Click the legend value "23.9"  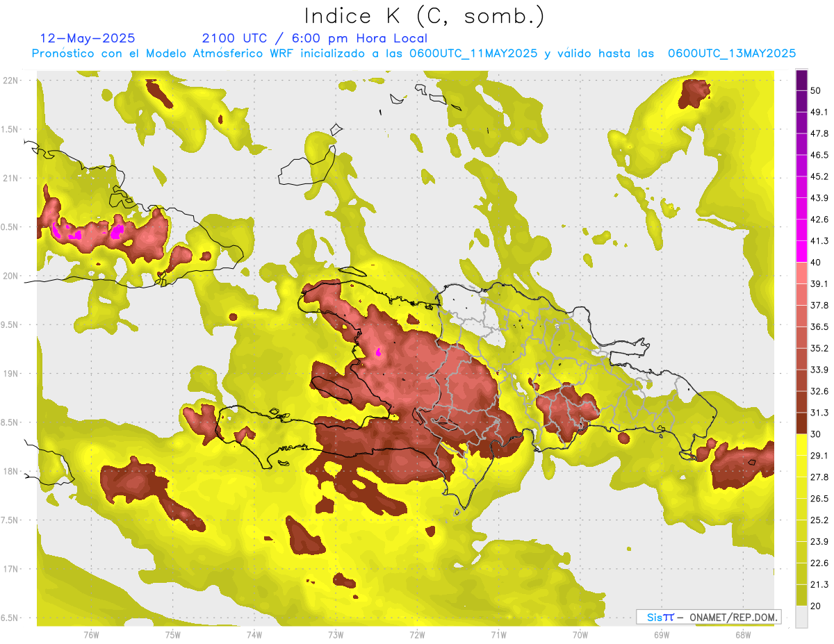[819, 542]
